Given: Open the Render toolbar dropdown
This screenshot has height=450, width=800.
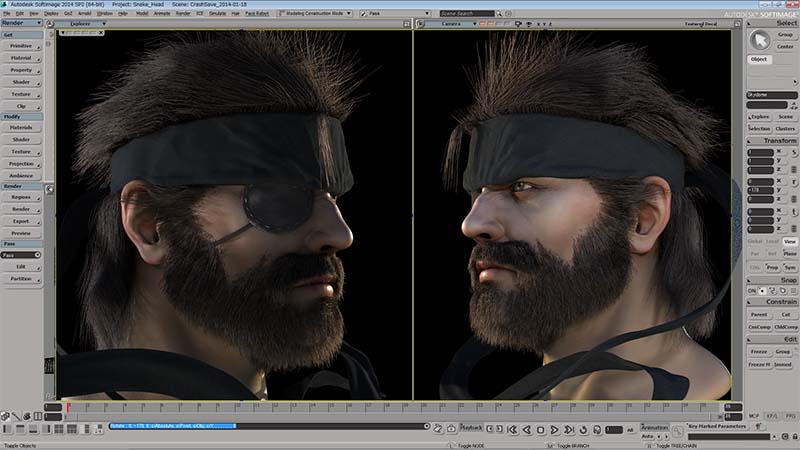Looking at the screenshot, I should click(21, 23).
